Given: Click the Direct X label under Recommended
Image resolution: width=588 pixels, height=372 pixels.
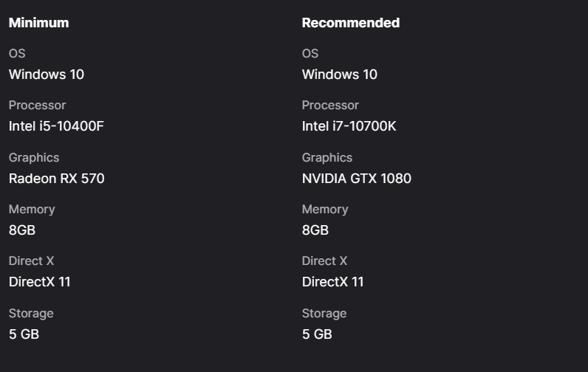Looking at the screenshot, I should pos(324,261).
